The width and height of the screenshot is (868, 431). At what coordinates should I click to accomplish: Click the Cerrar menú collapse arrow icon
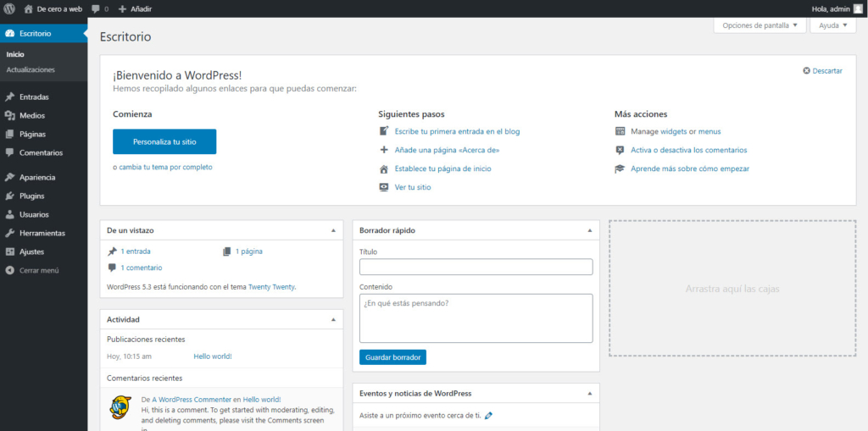coord(9,271)
